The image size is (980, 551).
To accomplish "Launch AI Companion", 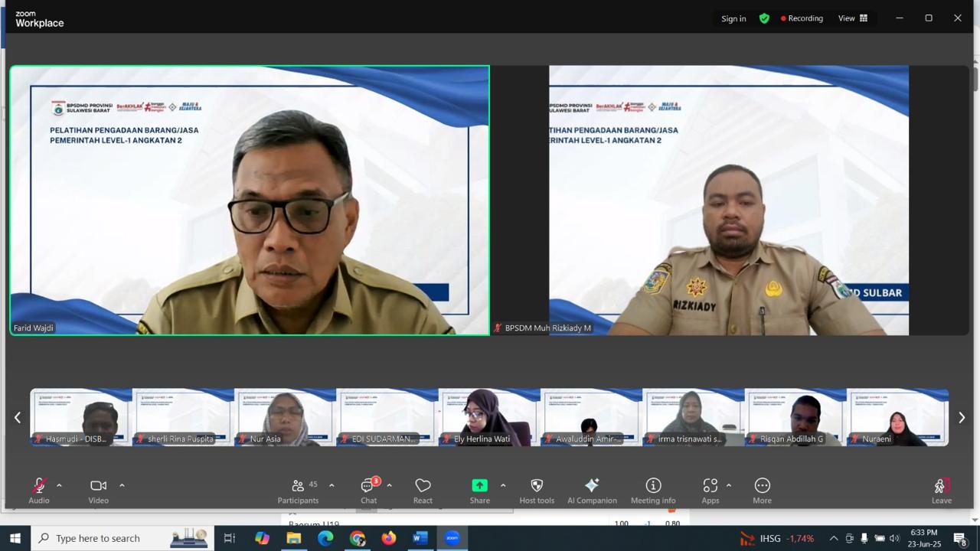I will (x=592, y=491).
